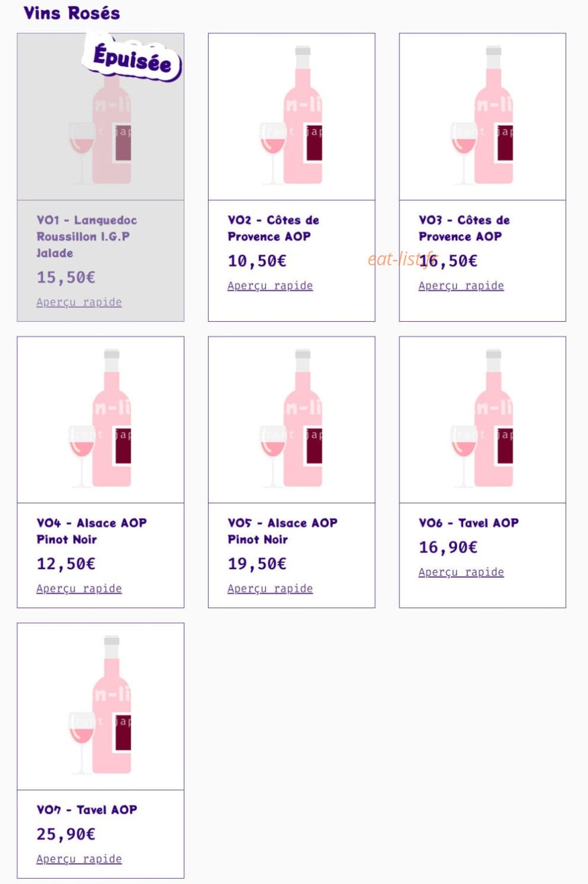Open the V05 Alsace Pinot Noir bottle image
Screen dimensions: 588x884
(291, 420)
